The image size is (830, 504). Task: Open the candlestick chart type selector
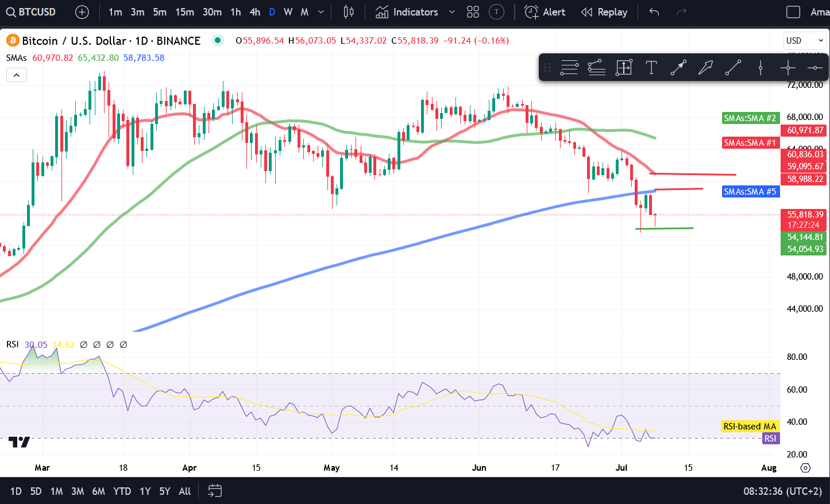click(x=349, y=12)
